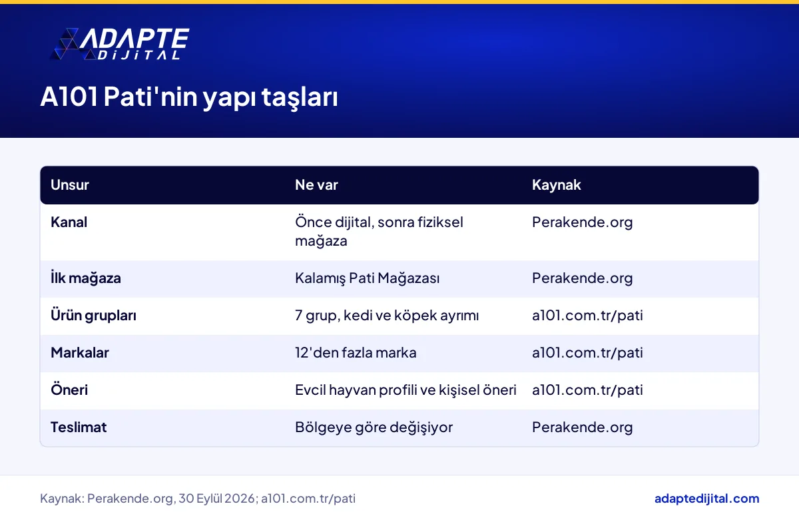Select the "Teslimat" row label

click(79, 427)
